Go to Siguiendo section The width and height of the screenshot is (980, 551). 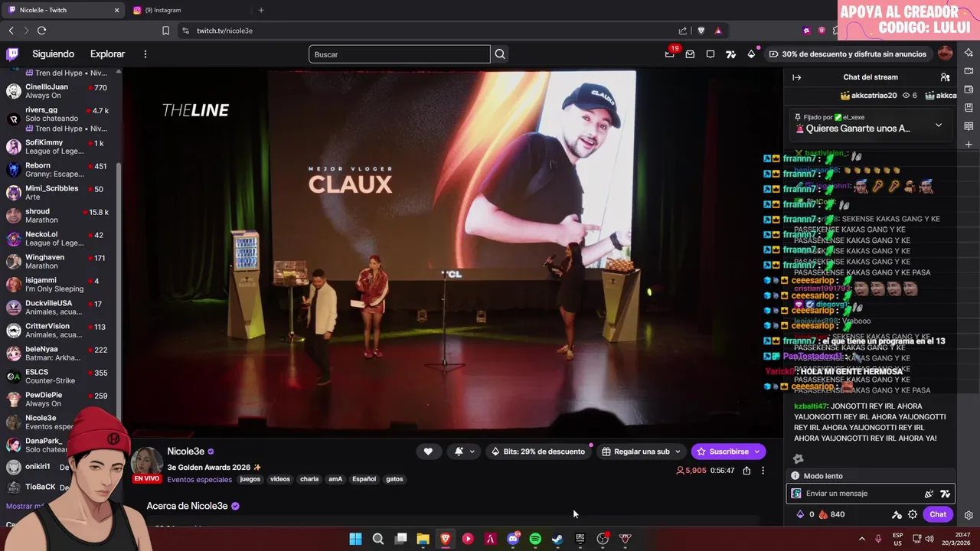pos(53,54)
